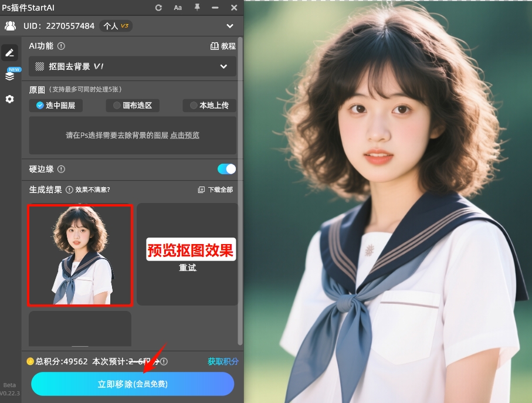Pin the StartAI plugin window
The height and width of the screenshot is (403, 532).
pos(198,8)
